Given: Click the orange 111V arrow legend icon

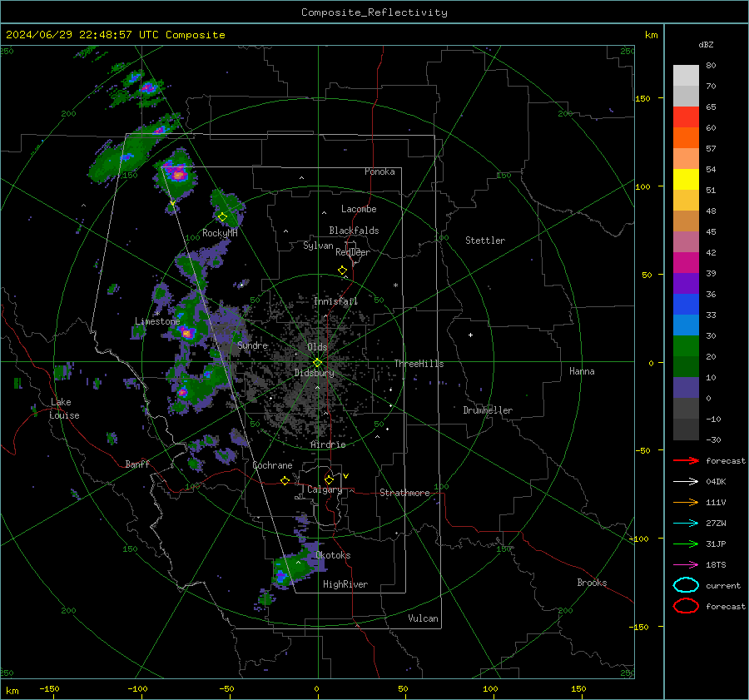Looking at the screenshot, I should (x=686, y=502).
